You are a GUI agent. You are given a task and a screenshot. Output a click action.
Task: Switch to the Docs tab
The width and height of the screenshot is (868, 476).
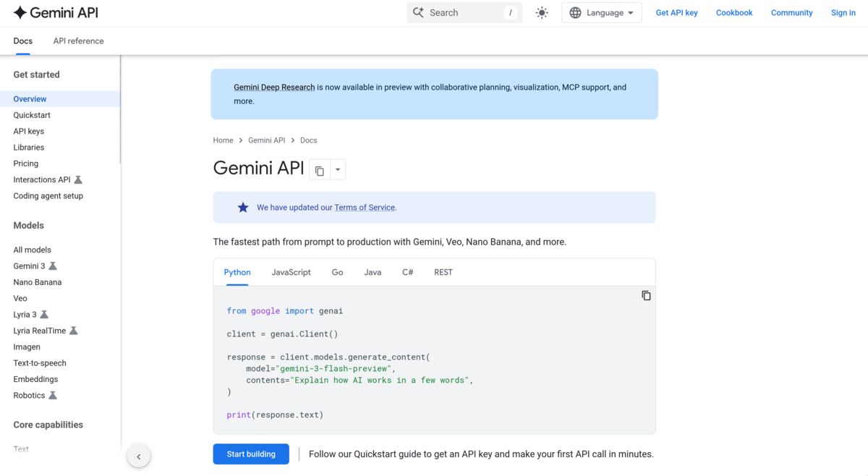23,41
